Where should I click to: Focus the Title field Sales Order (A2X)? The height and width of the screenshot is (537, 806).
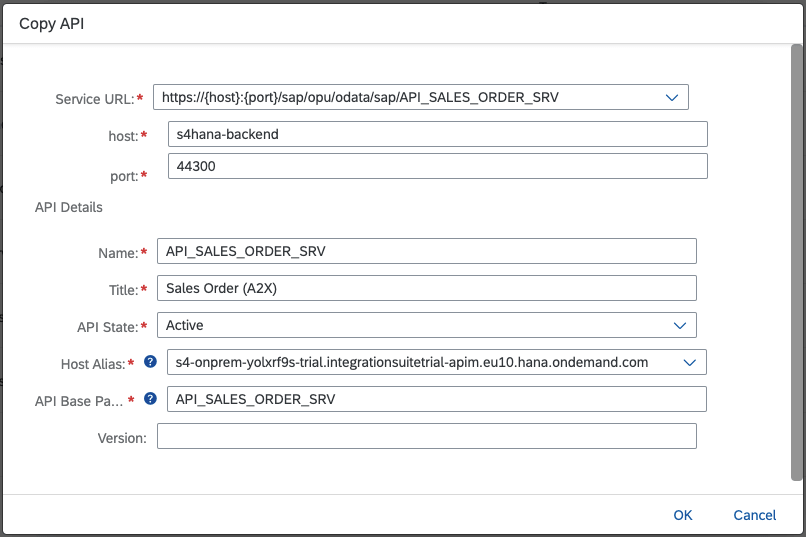(427, 288)
